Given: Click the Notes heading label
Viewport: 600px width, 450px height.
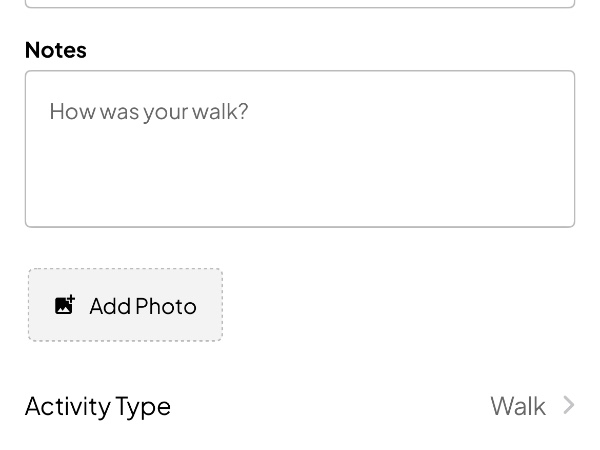Looking at the screenshot, I should point(56,50).
